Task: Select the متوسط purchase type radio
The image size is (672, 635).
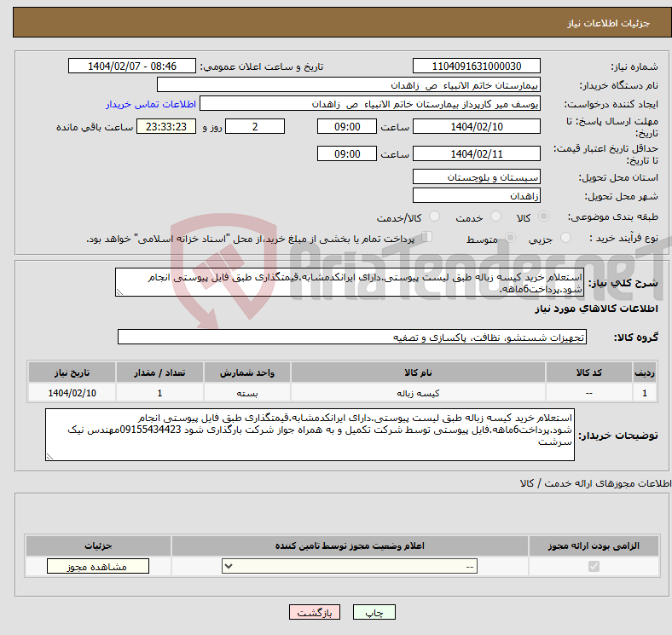Action: (x=510, y=237)
